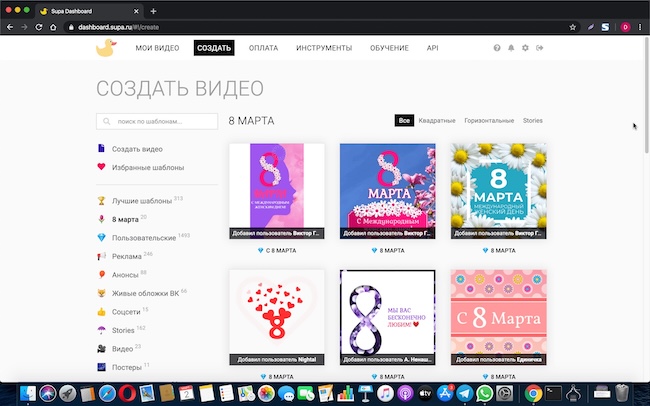Click the heart icon beside Избранные шаблоны
The image size is (650, 406).
pos(101,167)
